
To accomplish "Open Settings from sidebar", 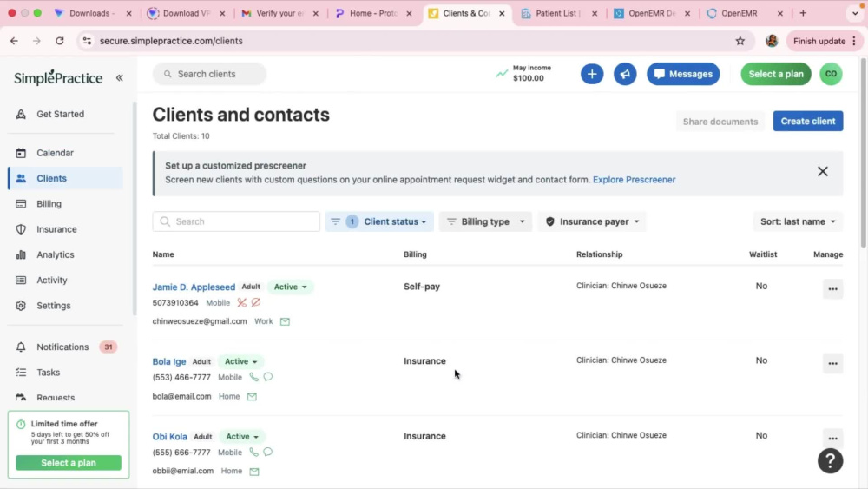I will pyautogui.click(x=53, y=306).
